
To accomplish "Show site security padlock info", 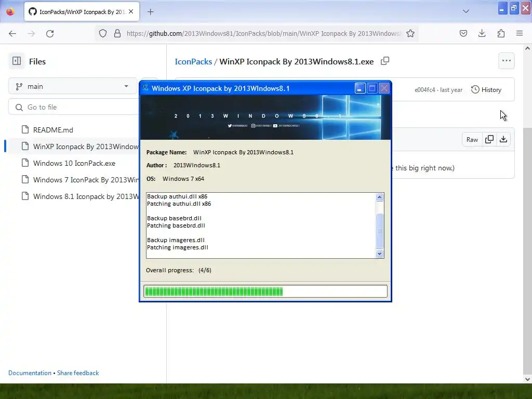I will coord(117,33).
